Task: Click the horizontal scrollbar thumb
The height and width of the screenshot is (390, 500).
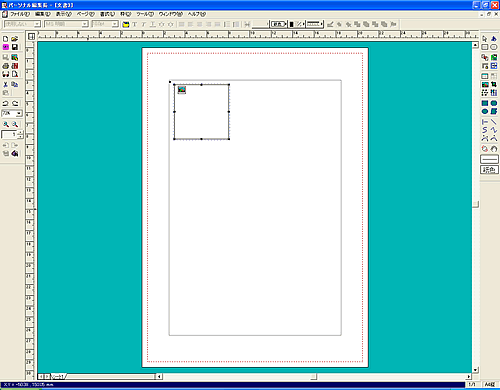Action: (x=313, y=377)
